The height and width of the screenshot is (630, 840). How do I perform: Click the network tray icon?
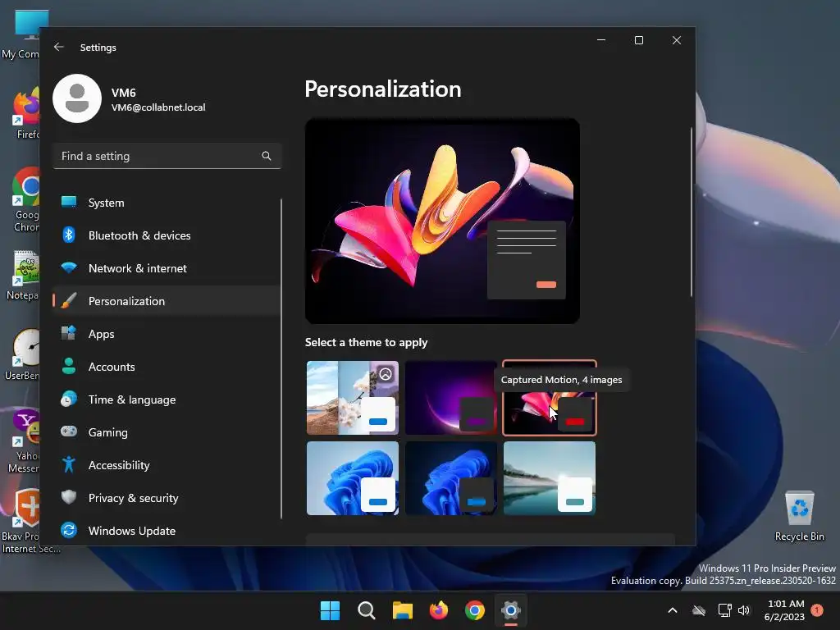[724, 610]
